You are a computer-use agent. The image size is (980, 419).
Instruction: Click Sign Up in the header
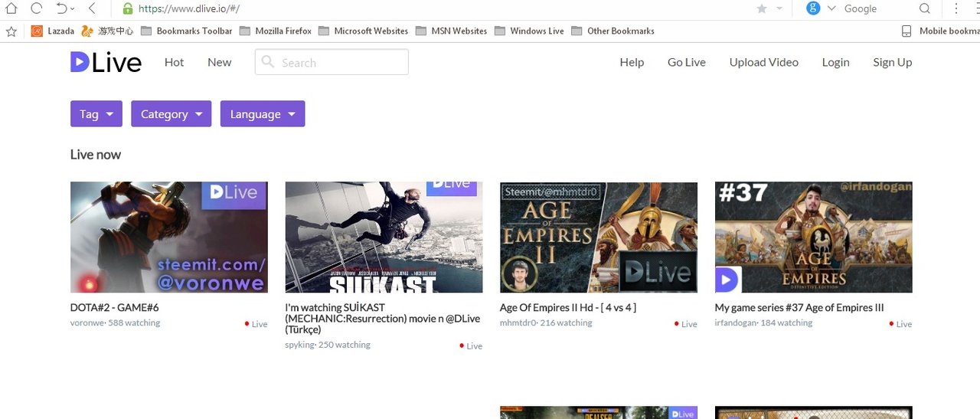tap(893, 62)
